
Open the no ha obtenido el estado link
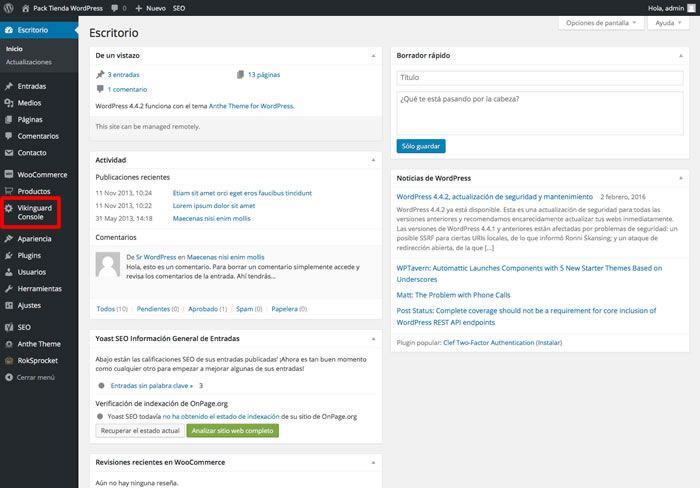click(x=221, y=417)
